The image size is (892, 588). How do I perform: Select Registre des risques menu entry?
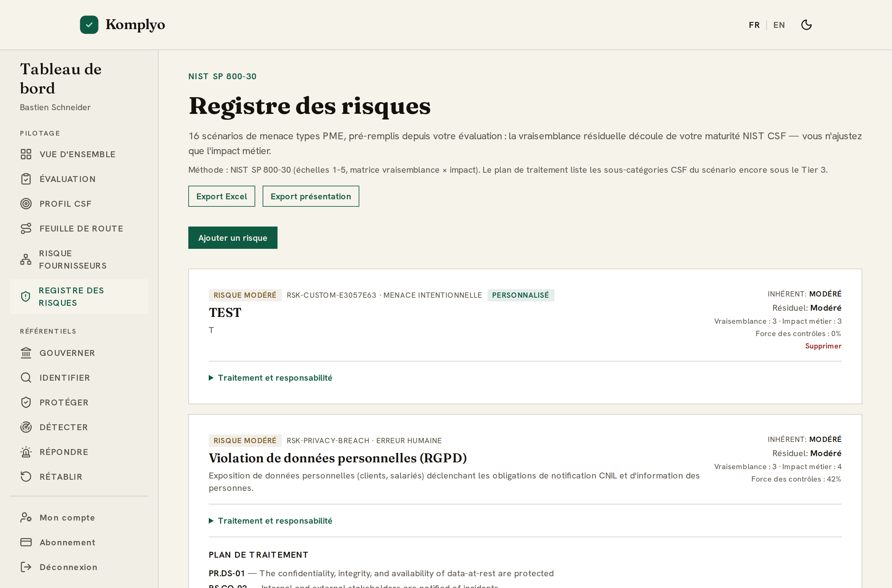point(79,296)
